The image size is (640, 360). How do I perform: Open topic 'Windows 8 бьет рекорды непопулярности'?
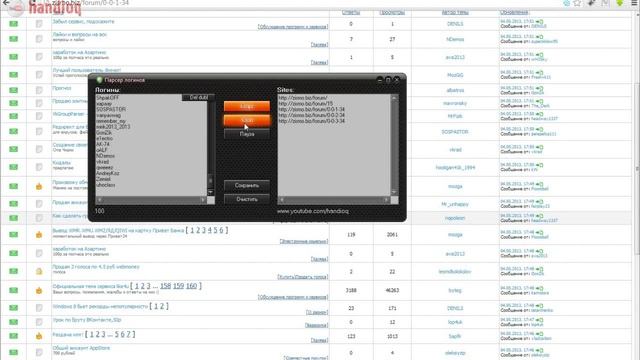coord(100,306)
